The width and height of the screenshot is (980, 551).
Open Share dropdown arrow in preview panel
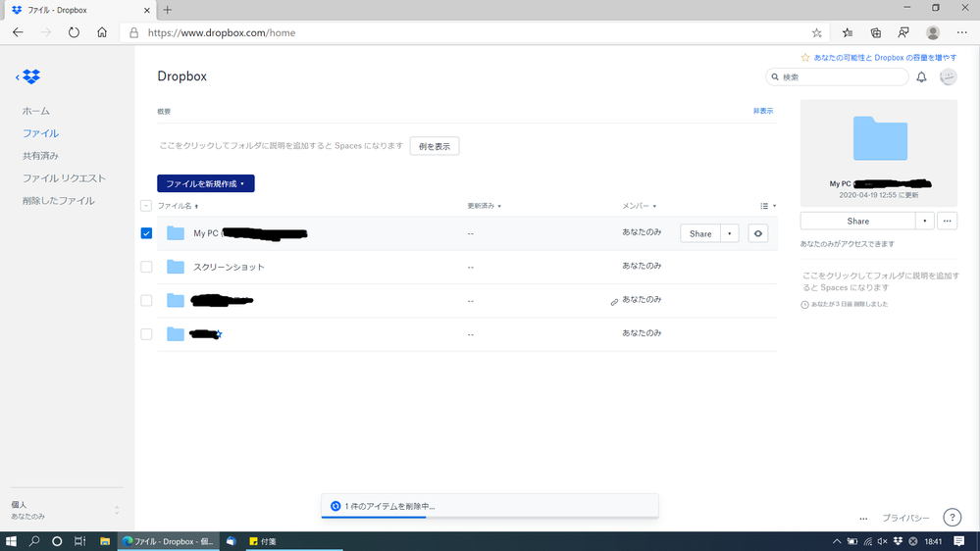coord(924,221)
